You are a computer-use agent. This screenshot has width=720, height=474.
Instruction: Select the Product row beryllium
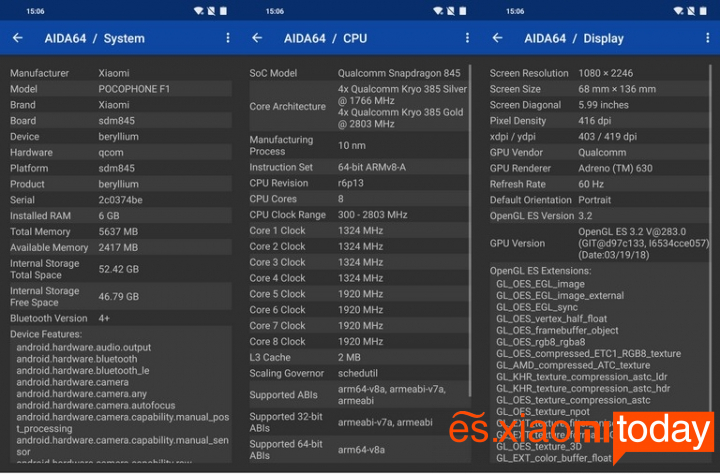121,184
